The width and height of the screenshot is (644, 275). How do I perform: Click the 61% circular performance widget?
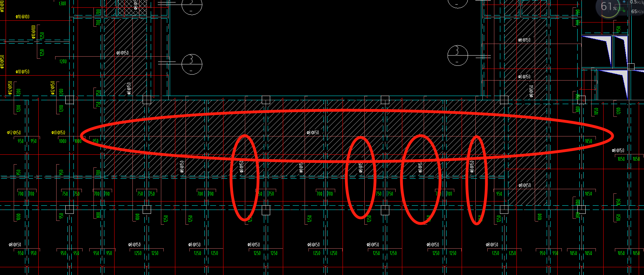point(608,7)
